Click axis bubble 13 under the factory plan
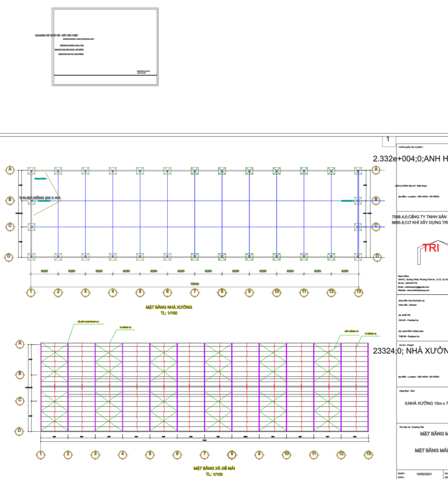 coord(359,292)
